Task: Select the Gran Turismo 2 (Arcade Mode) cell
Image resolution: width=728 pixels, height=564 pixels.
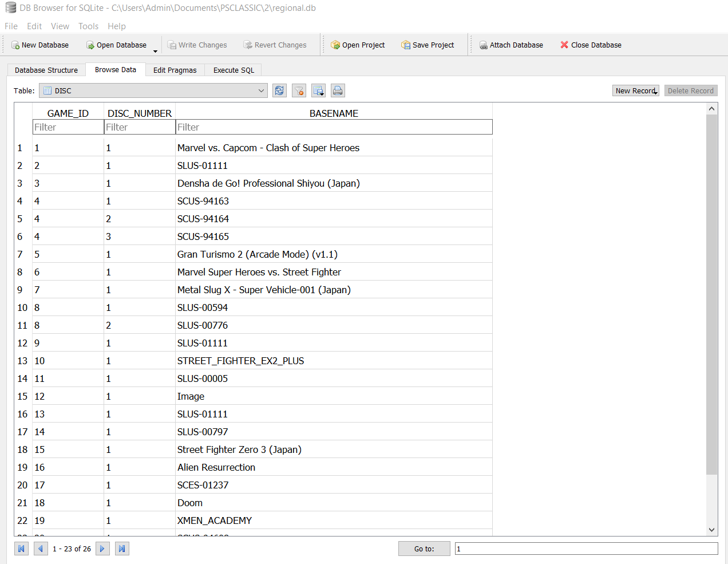Action: pyautogui.click(x=334, y=254)
